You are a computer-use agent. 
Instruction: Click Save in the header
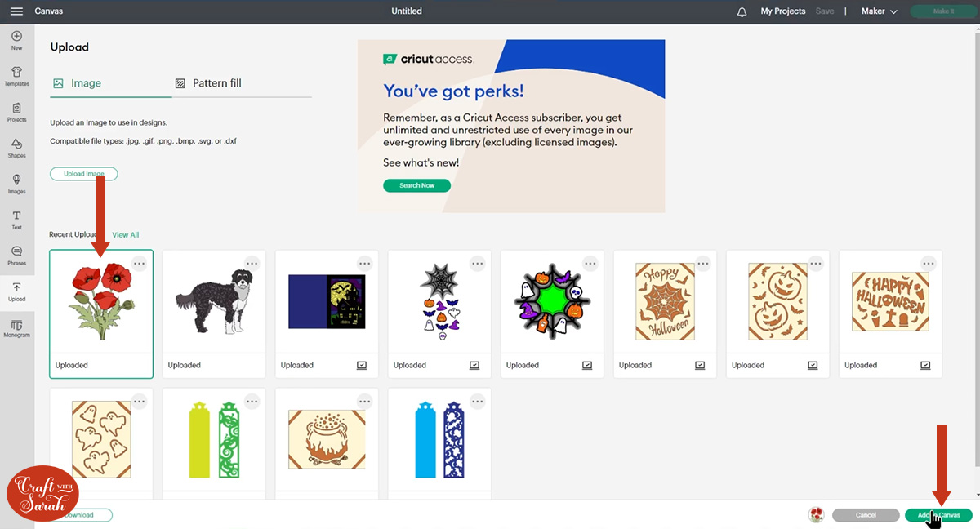[825, 11]
